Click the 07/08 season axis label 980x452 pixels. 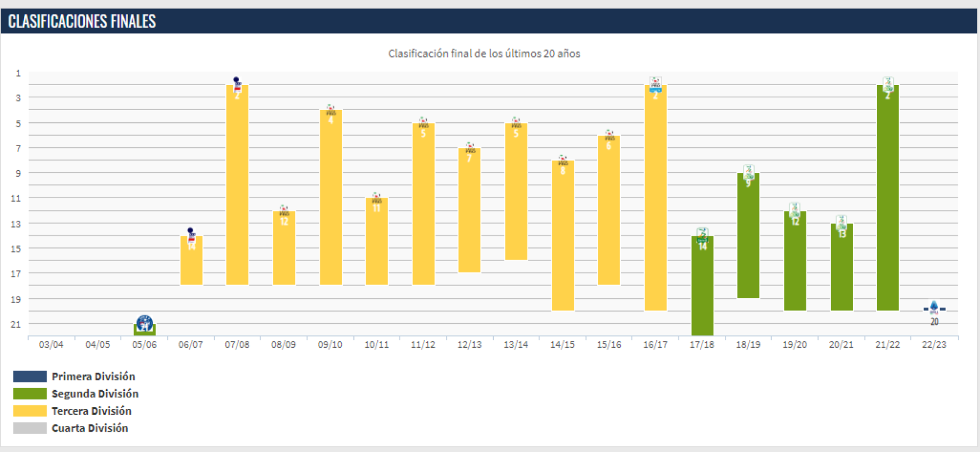(x=237, y=345)
